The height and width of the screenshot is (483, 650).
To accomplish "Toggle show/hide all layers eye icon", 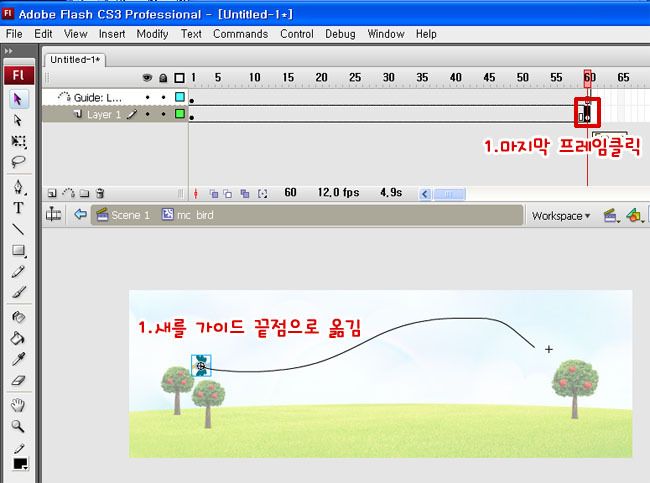I will click(x=147, y=78).
